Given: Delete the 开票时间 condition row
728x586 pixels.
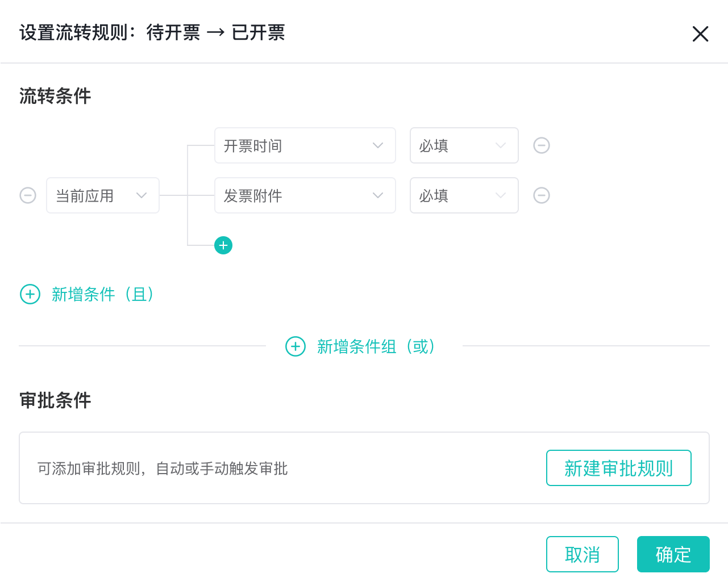Looking at the screenshot, I should pyautogui.click(x=542, y=145).
